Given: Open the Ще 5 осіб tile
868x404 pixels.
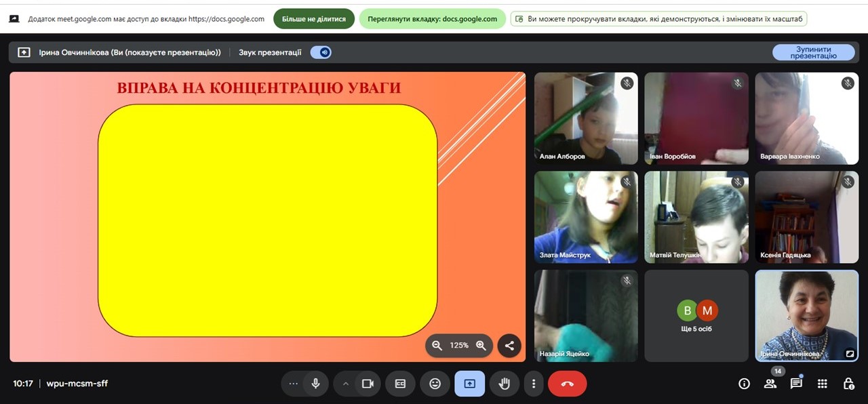Looking at the screenshot, I should [696, 316].
